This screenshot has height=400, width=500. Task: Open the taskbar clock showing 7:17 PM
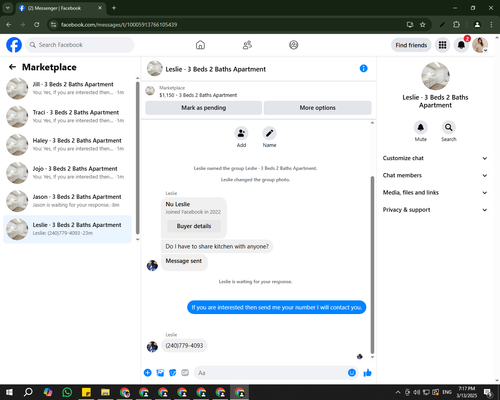click(x=467, y=392)
